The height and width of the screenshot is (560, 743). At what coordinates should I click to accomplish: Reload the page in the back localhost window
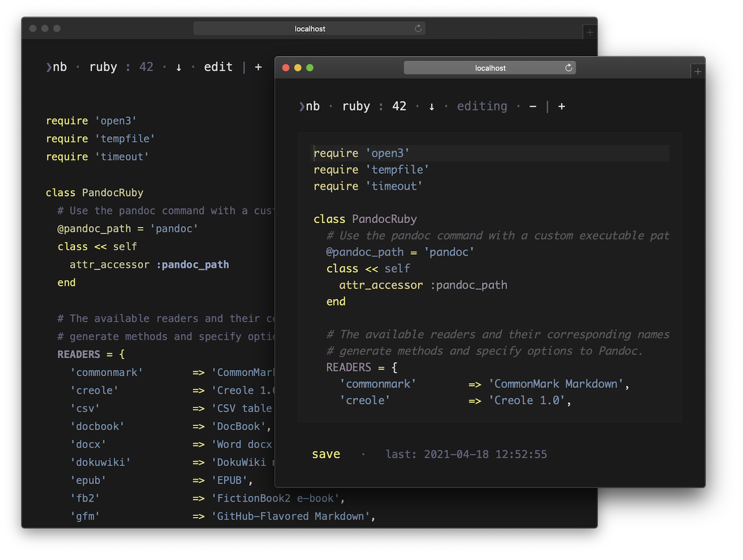coord(418,28)
